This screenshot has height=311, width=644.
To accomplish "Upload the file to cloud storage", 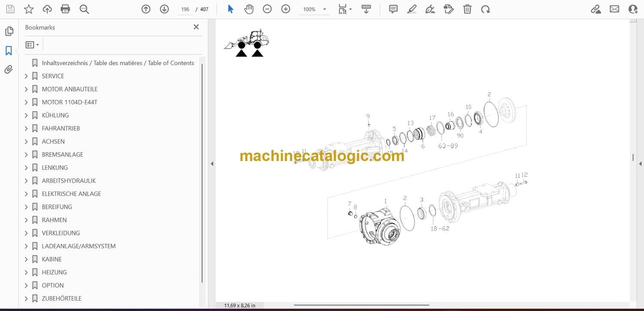I will [47, 9].
